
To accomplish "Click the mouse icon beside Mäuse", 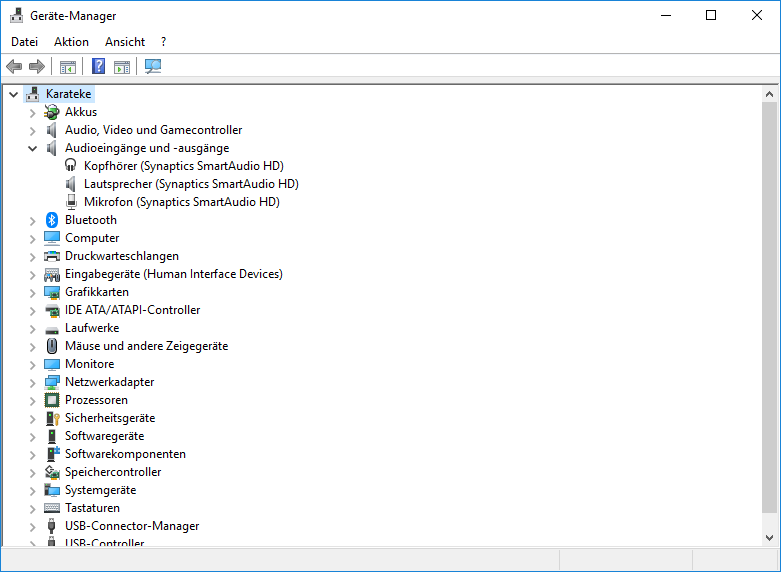I will point(52,346).
